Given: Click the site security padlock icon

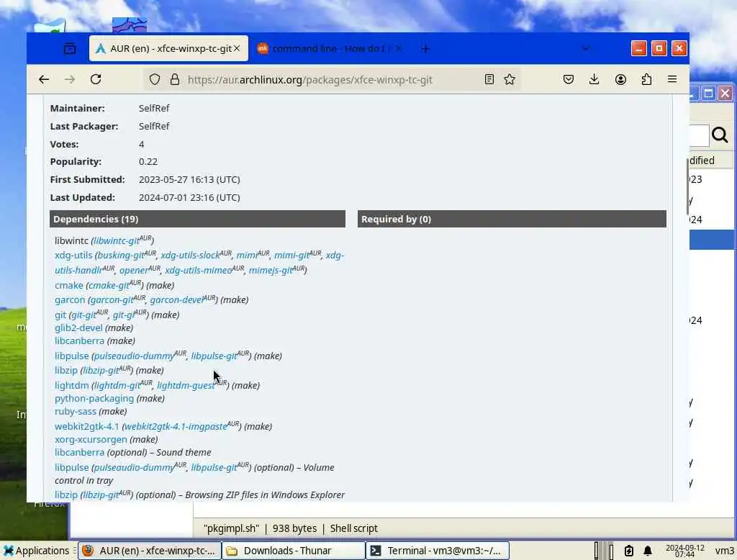Looking at the screenshot, I should (175, 79).
